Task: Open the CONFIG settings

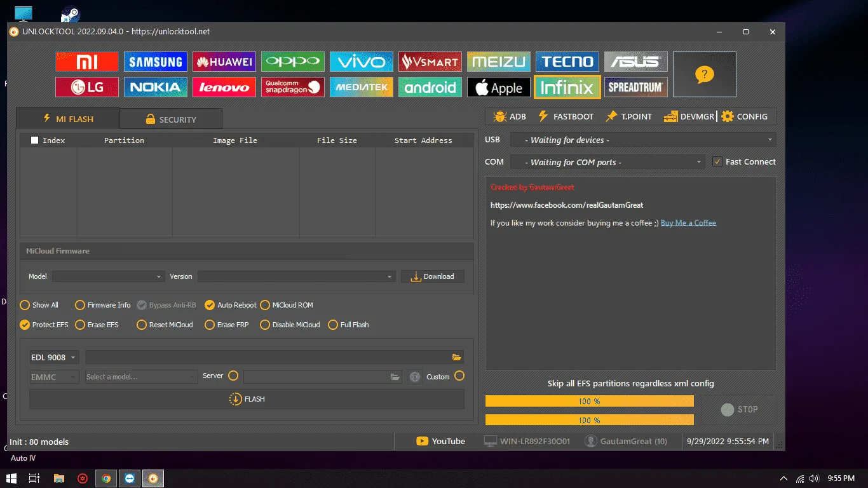Action: pyautogui.click(x=745, y=116)
